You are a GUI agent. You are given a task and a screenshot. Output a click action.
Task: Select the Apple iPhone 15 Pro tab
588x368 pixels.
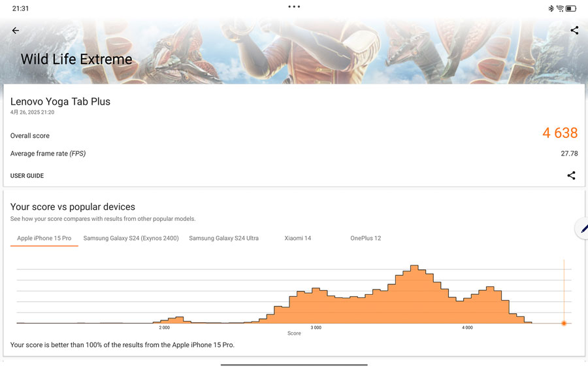click(x=44, y=238)
